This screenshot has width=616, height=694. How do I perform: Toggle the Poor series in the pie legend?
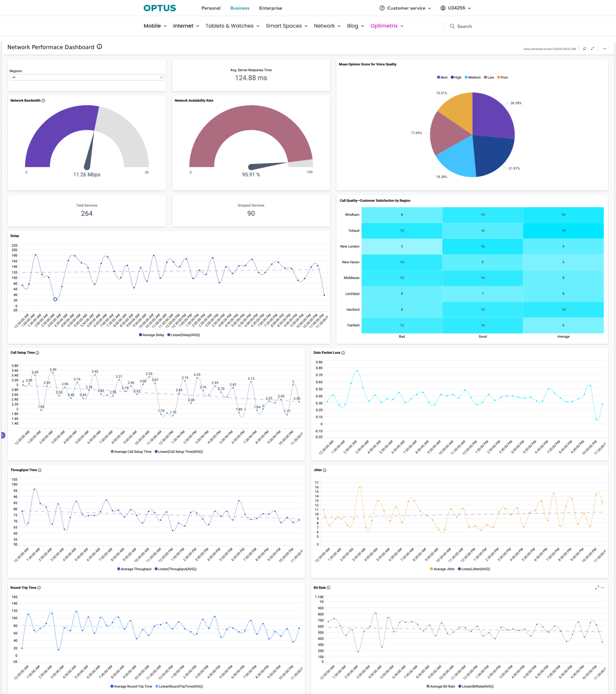pyautogui.click(x=503, y=77)
